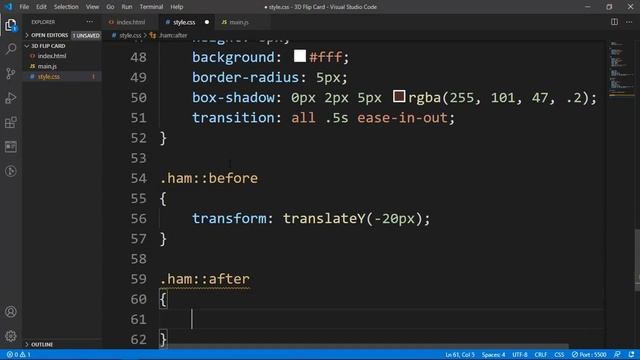640x360 pixels.
Task: Split the editor to the right
Action: tap(614, 22)
